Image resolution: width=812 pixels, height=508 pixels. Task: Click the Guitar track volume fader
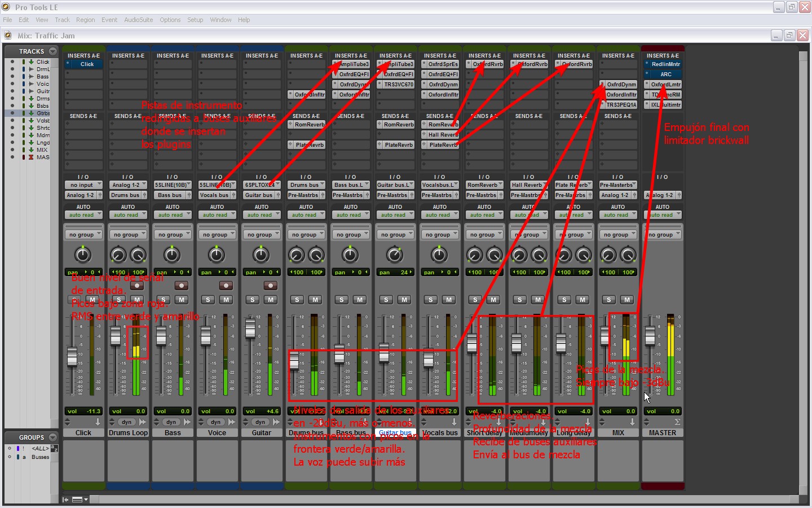point(250,329)
